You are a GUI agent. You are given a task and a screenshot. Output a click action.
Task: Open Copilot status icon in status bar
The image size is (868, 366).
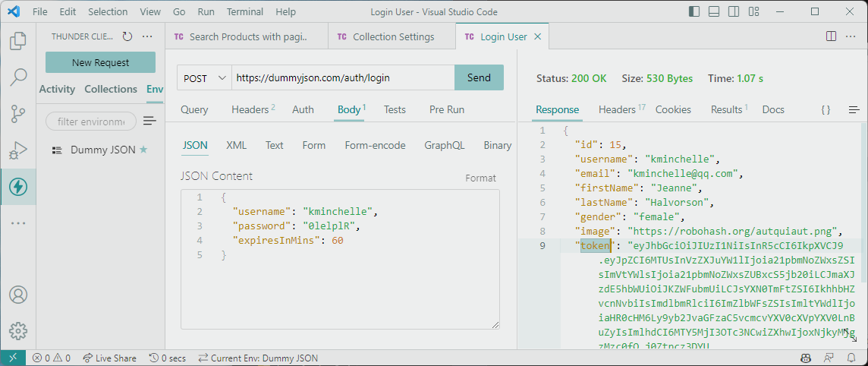click(x=806, y=358)
